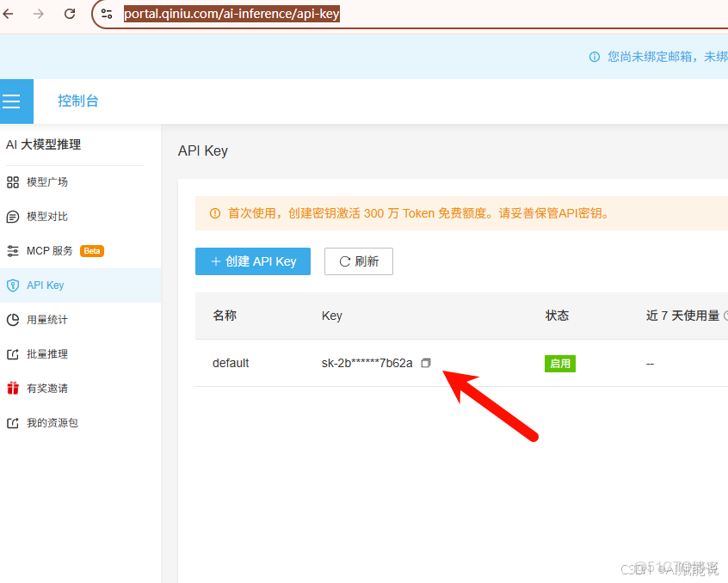This screenshot has width=728, height=583.
Task: Open 有奖邀请 invitation page
Action: pos(47,388)
